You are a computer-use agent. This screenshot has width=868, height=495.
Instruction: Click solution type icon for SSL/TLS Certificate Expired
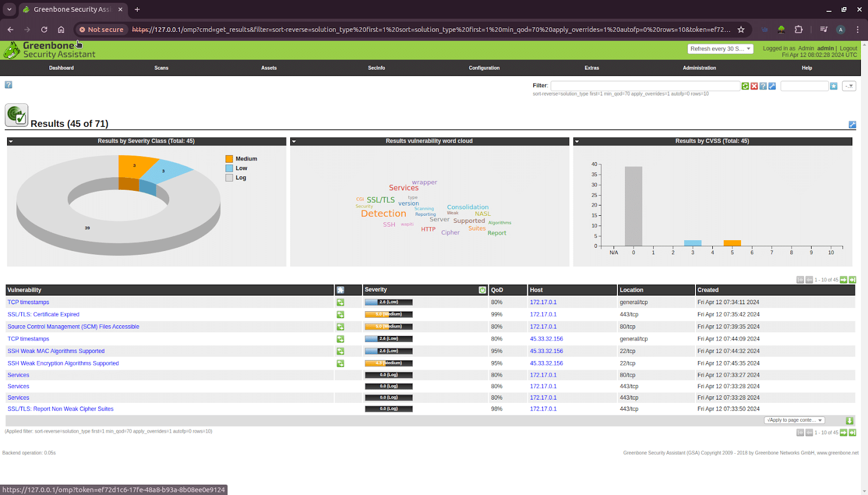(340, 314)
